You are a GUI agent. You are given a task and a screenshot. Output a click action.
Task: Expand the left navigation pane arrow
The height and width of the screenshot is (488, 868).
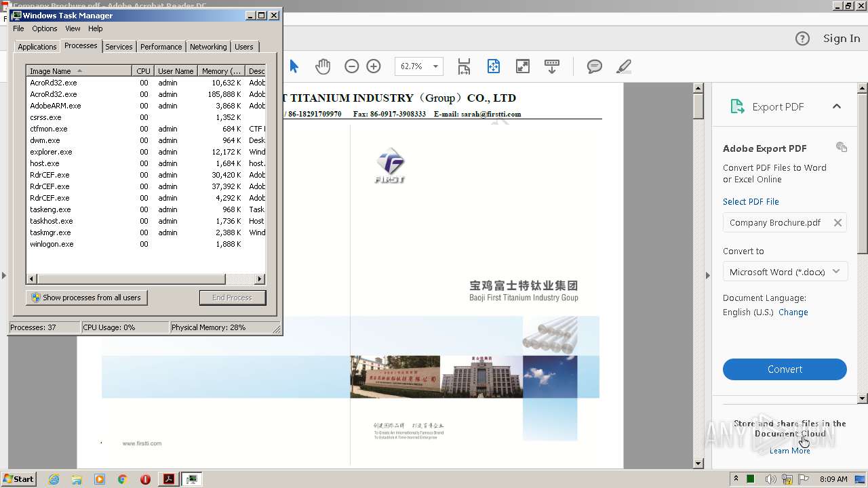coord(3,275)
